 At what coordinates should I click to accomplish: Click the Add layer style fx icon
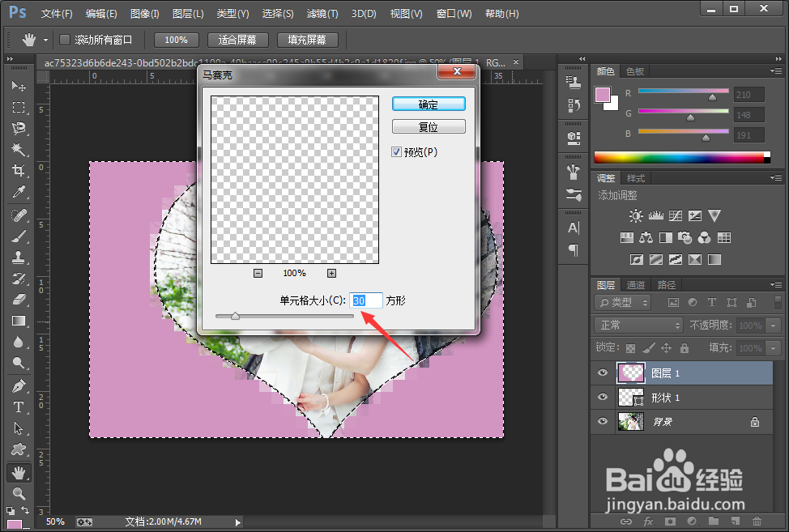[x=648, y=521]
